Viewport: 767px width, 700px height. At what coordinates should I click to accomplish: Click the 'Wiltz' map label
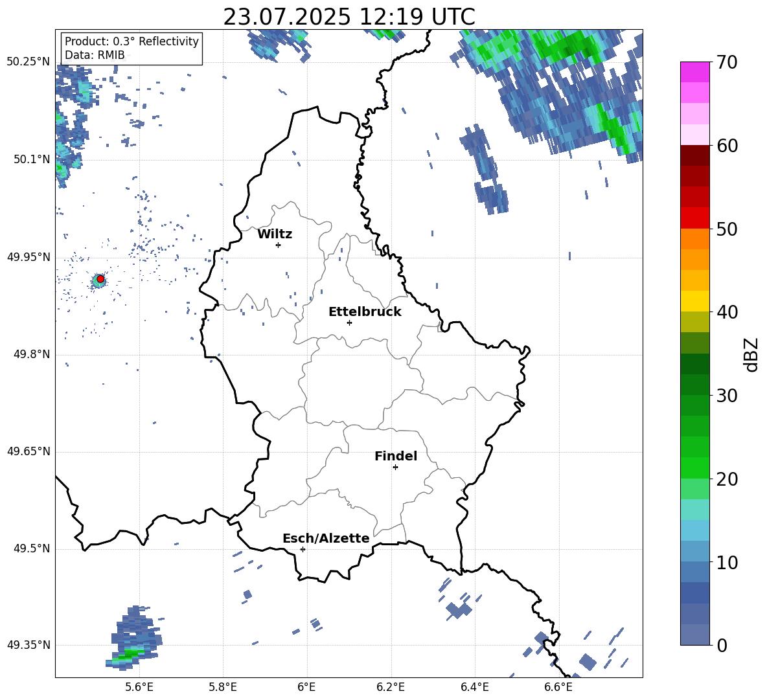coord(275,234)
